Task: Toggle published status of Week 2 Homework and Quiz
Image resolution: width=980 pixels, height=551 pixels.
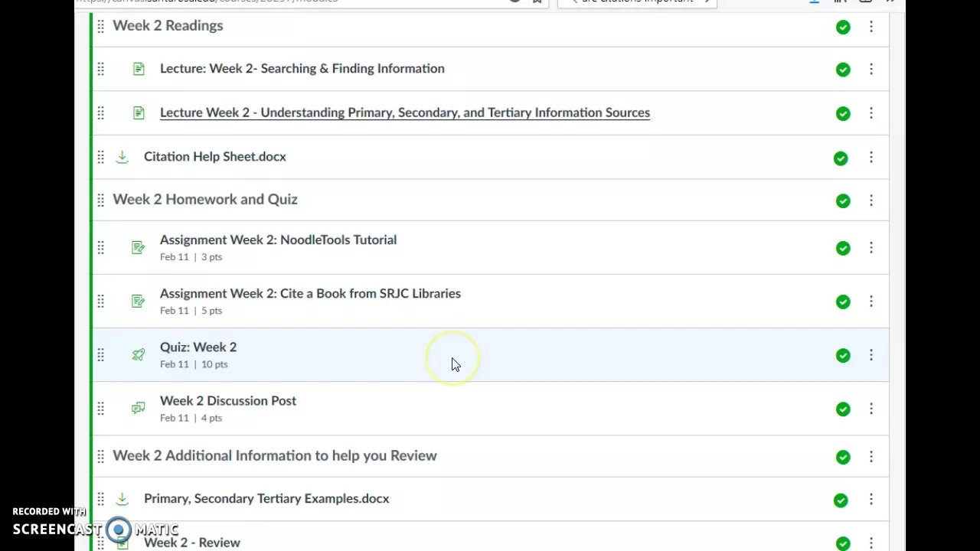Action: coord(843,201)
